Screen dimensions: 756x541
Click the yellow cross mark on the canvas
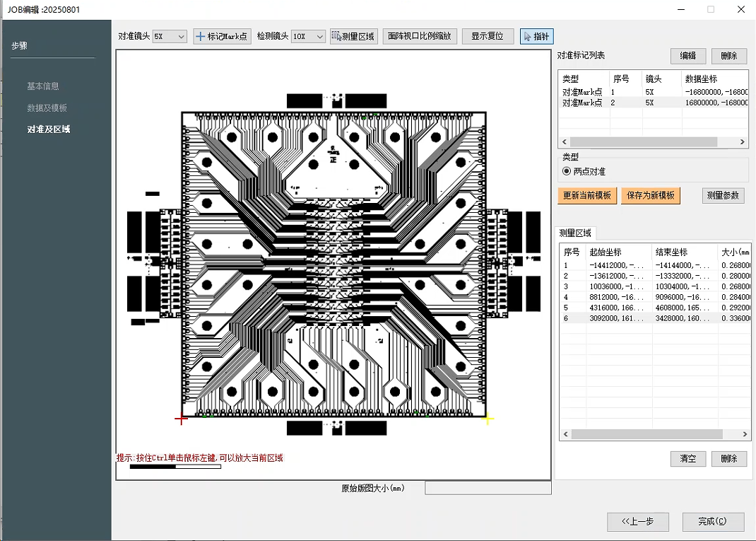pyautogui.click(x=487, y=419)
